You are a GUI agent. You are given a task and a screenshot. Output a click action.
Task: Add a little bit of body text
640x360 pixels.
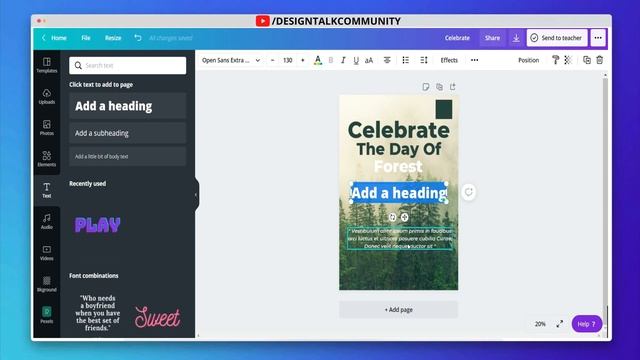click(128, 156)
